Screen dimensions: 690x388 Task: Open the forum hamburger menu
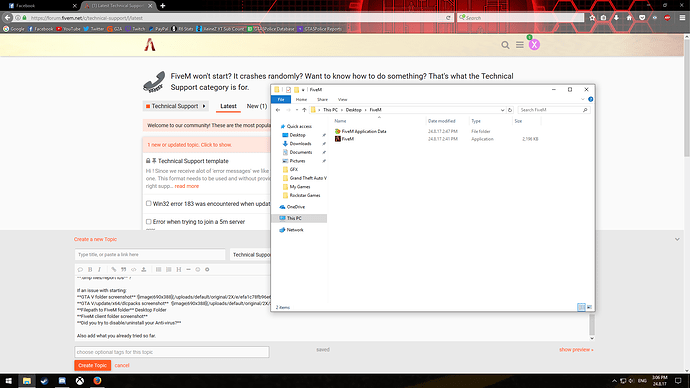pos(520,45)
